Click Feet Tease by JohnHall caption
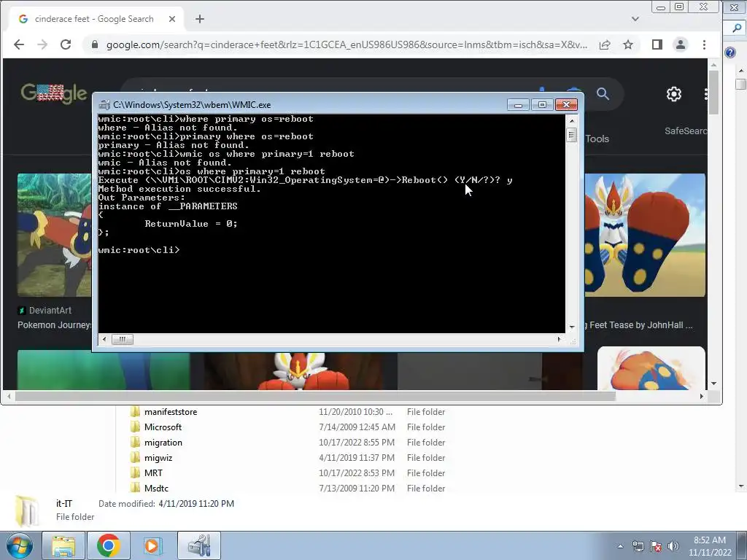The height and width of the screenshot is (560, 747). point(639,325)
